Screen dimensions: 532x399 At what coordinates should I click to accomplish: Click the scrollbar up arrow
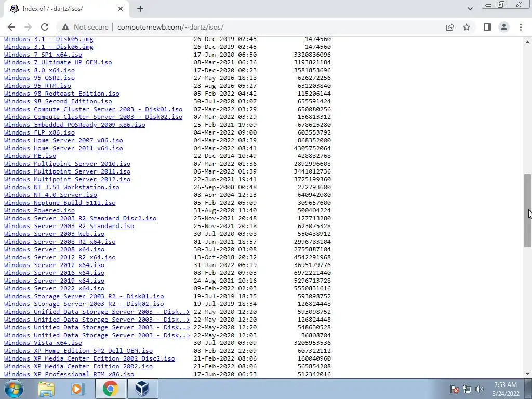coord(528,42)
